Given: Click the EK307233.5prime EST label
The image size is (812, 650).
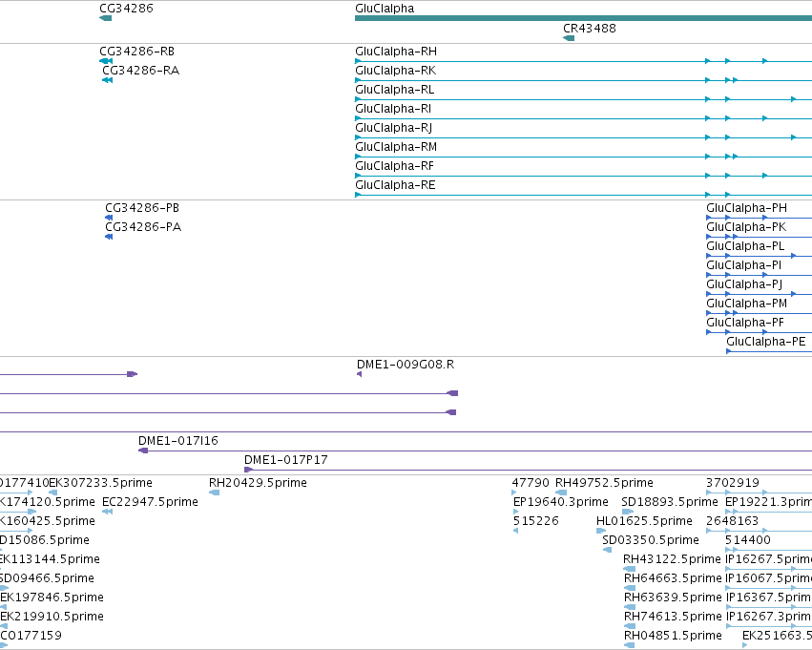Looking at the screenshot, I should pyautogui.click(x=100, y=483).
